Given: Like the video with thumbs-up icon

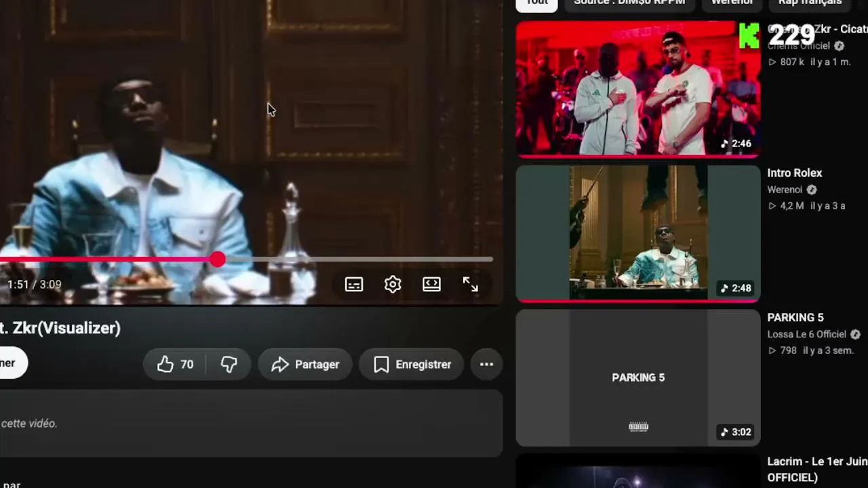Looking at the screenshot, I should [165, 365].
